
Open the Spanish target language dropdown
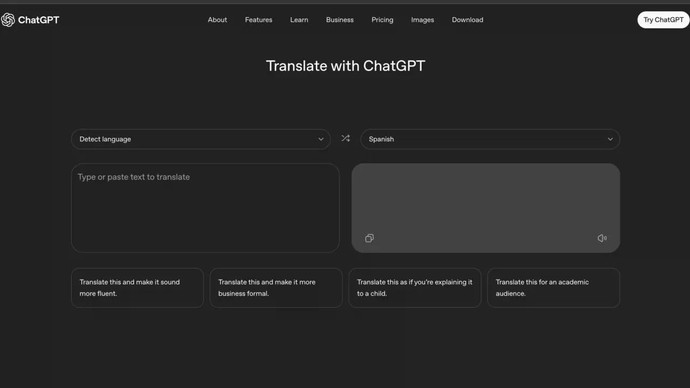click(x=490, y=139)
